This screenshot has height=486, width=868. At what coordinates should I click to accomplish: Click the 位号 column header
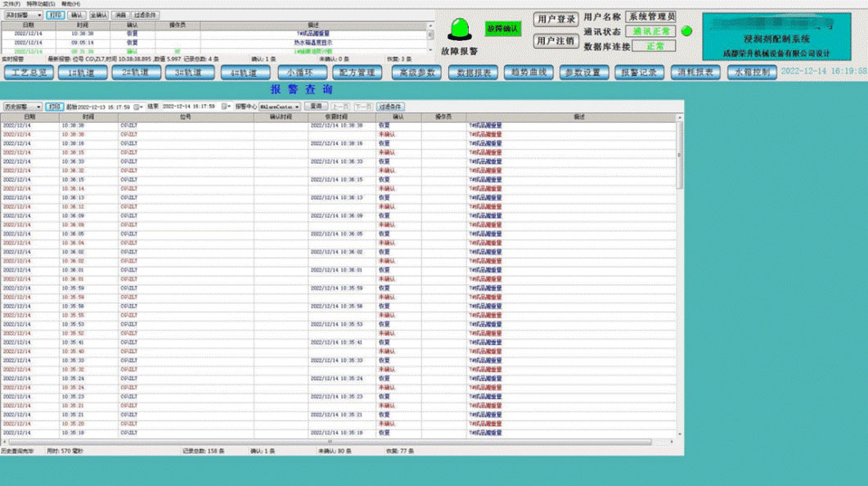pos(186,117)
